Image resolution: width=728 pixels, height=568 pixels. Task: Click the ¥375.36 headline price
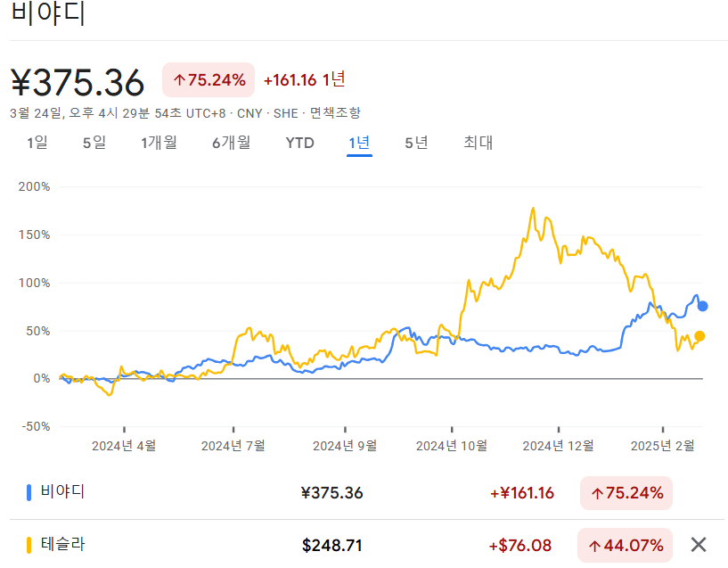pos(78,83)
